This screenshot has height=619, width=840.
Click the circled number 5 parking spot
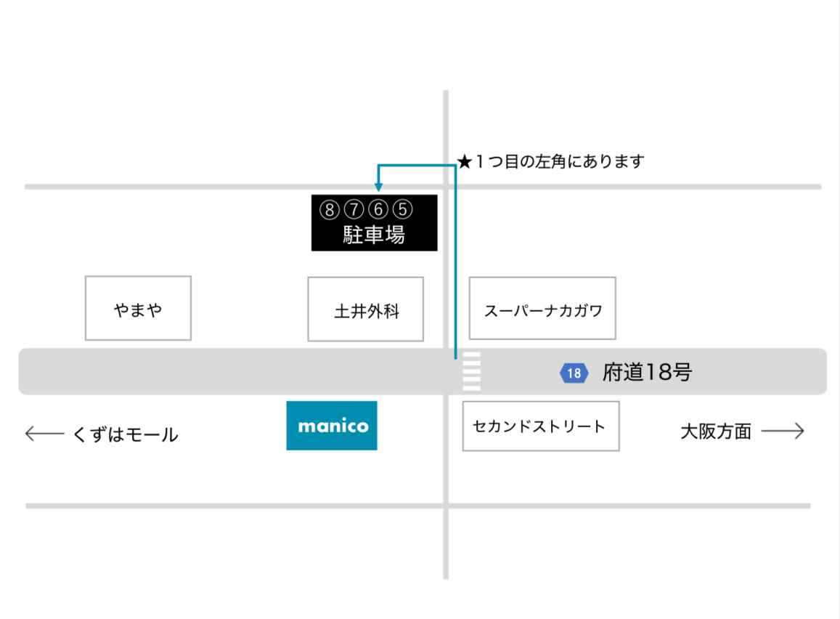click(402, 209)
